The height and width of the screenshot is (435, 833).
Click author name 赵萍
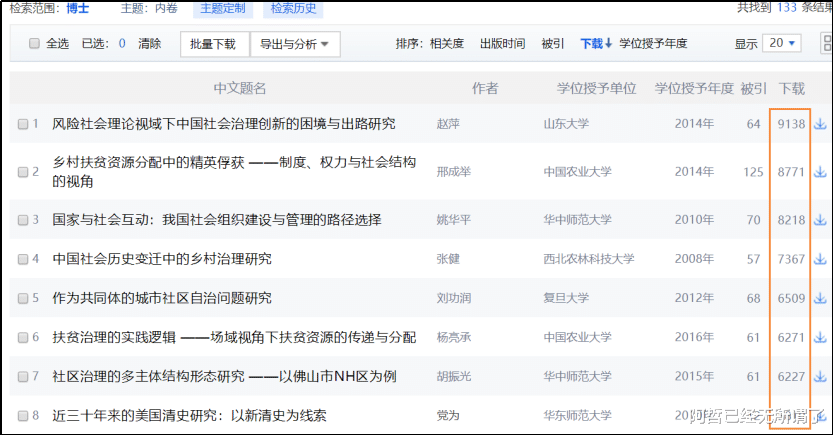click(x=448, y=124)
